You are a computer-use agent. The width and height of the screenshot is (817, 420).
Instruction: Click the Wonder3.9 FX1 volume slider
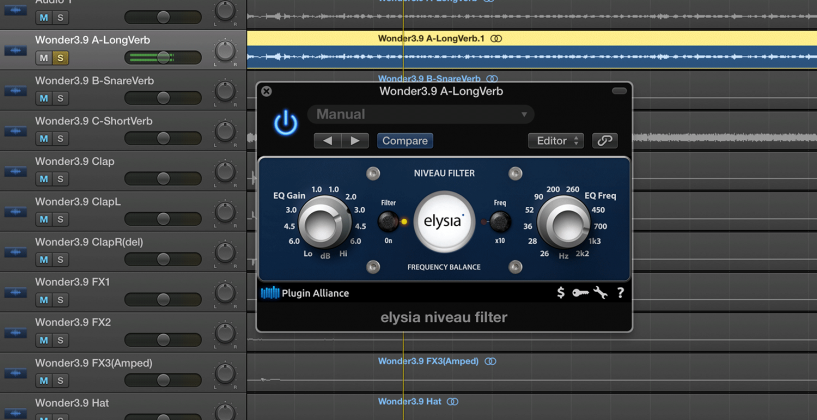click(163, 300)
